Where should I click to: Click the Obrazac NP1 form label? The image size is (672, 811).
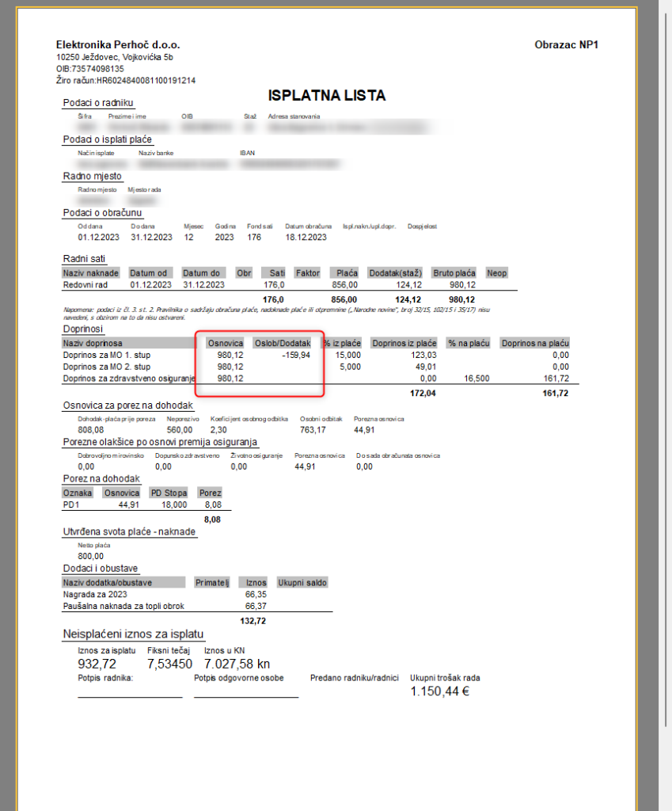click(567, 45)
